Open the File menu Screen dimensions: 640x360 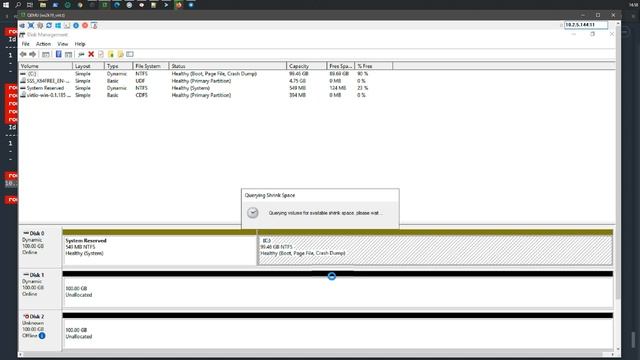(x=26, y=44)
